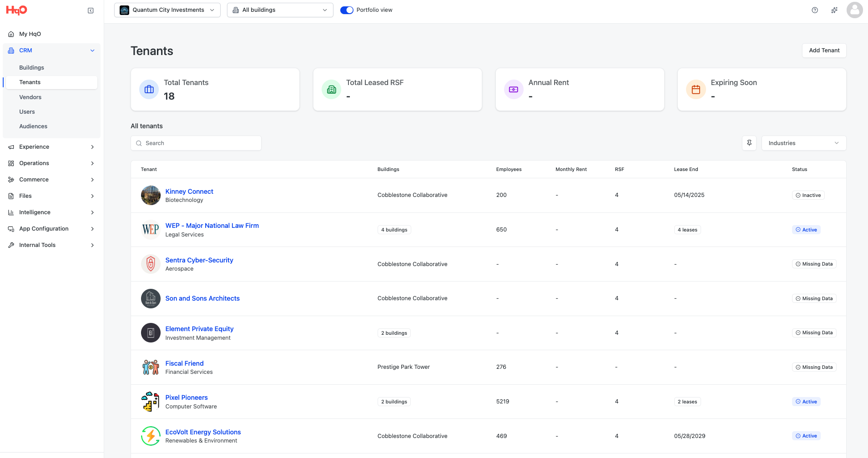Screen dimensions: 868x458
Task: Open the Quantum City Investments dropdown
Action: 167,10
